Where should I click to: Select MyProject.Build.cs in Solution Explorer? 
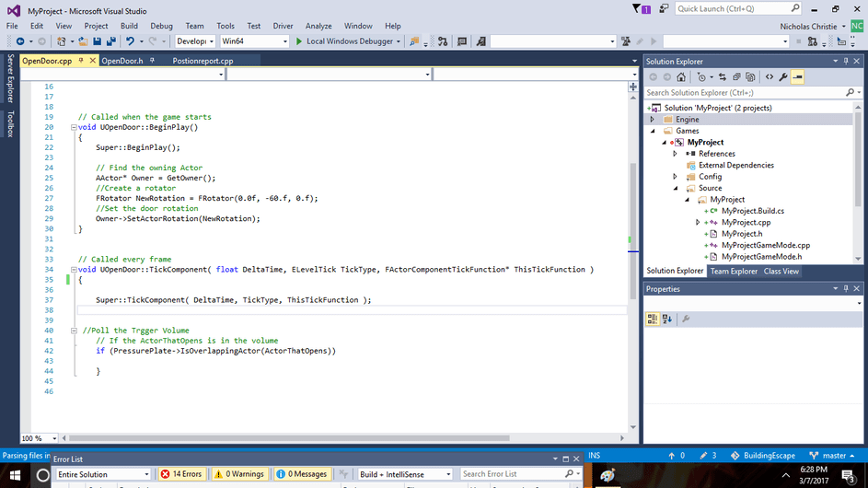tap(752, 211)
